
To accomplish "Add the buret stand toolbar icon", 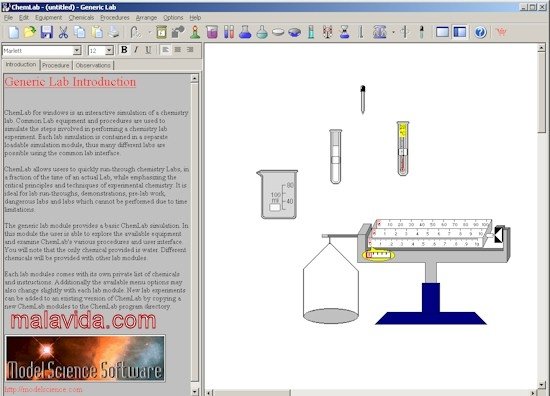I will coord(327,32).
